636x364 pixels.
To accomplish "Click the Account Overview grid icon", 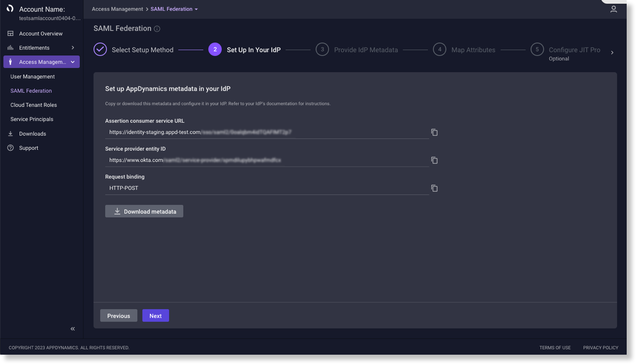I will pyautogui.click(x=10, y=34).
